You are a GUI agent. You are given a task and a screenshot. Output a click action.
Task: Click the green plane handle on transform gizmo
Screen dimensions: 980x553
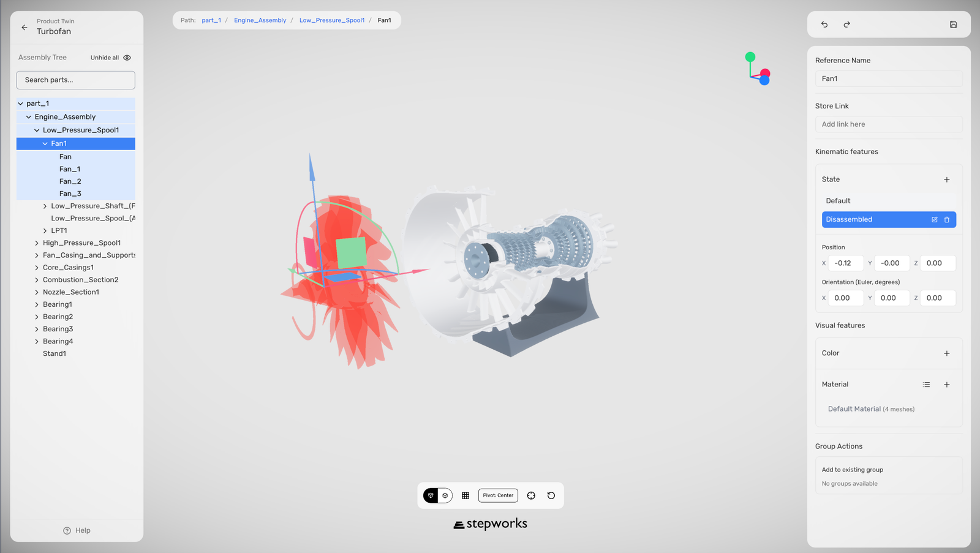[x=352, y=253]
